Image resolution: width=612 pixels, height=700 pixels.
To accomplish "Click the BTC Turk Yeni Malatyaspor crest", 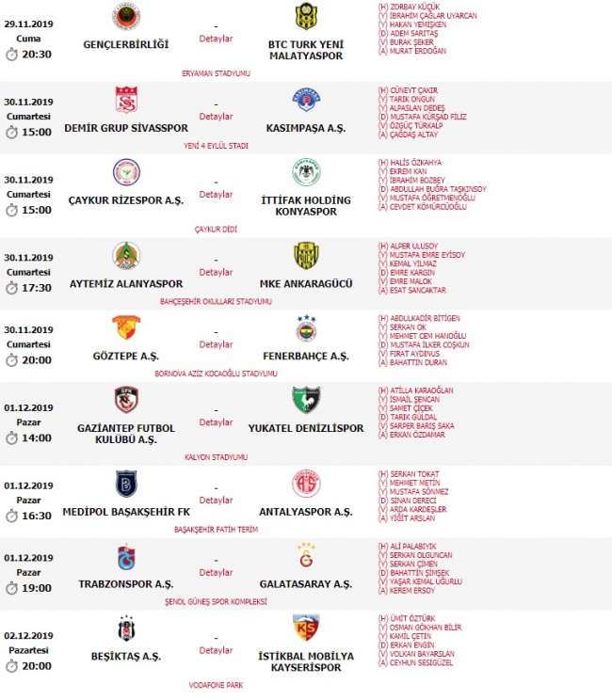I will tap(306, 17).
